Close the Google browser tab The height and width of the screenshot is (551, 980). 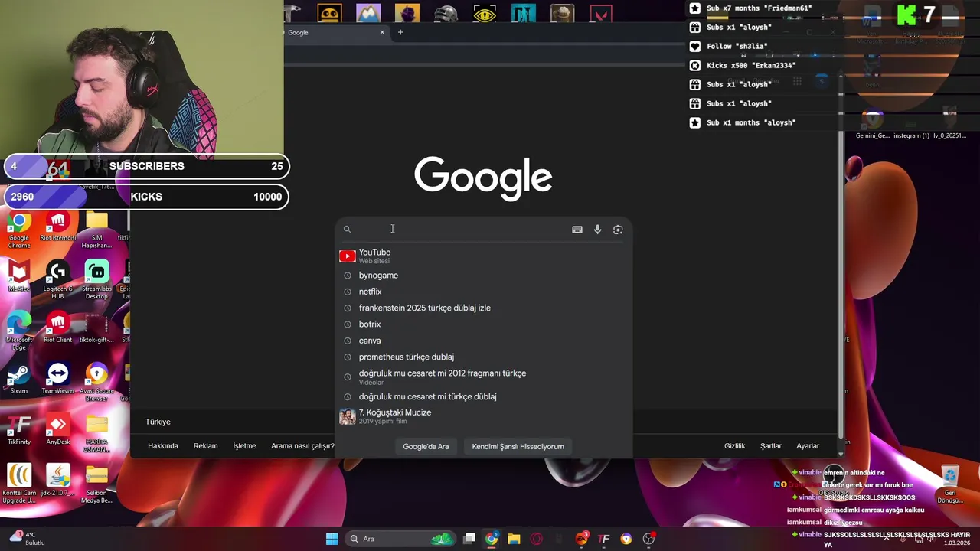click(x=382, y=32)
